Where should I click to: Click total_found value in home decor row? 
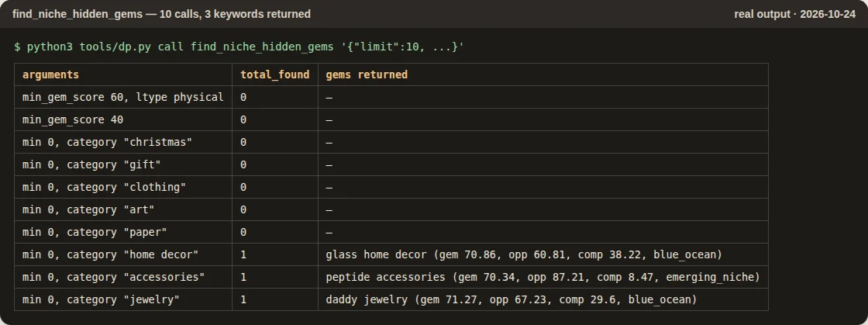[x=243, y=254]
